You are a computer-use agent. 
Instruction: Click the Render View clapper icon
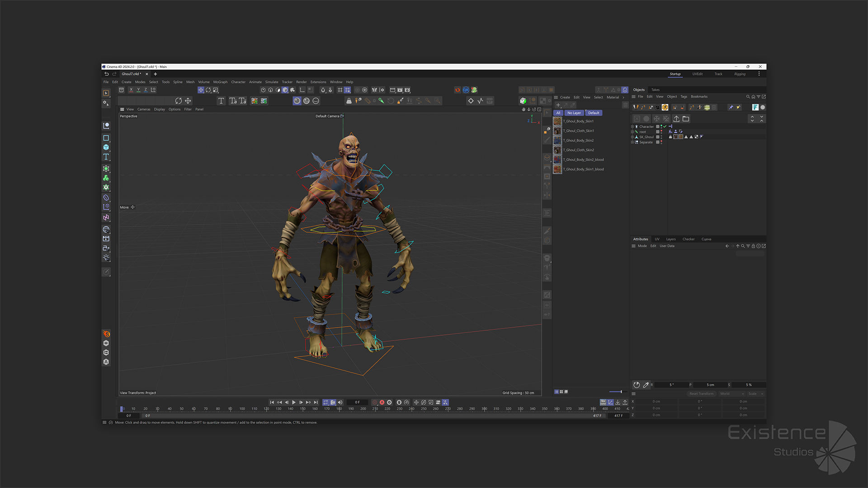(x=392, y=90)
